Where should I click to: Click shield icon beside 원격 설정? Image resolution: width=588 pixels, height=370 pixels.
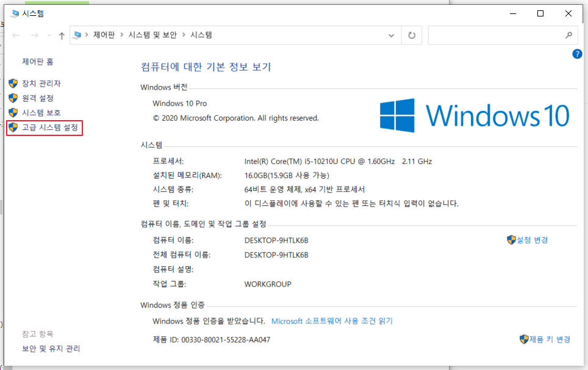click(13, 98)
